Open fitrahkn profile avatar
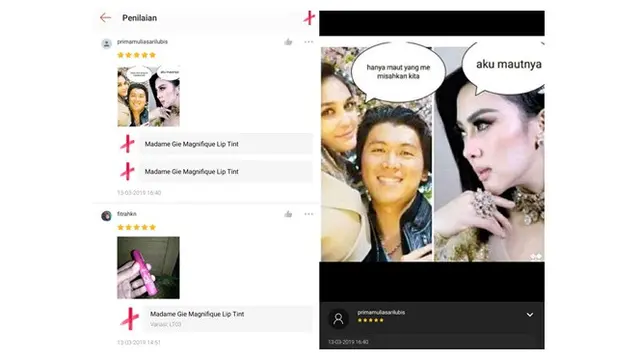 click(107, 216)
